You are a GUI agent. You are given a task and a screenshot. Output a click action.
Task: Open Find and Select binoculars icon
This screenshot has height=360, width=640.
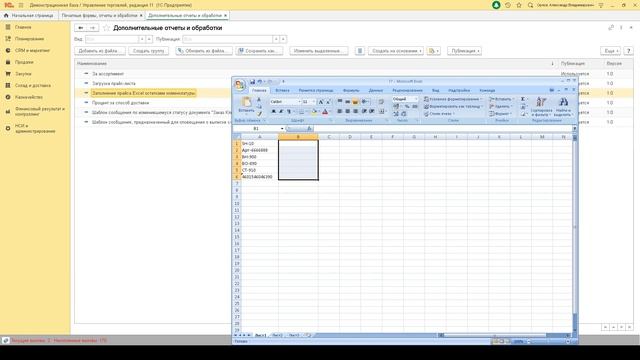click(x=563, y=107)
